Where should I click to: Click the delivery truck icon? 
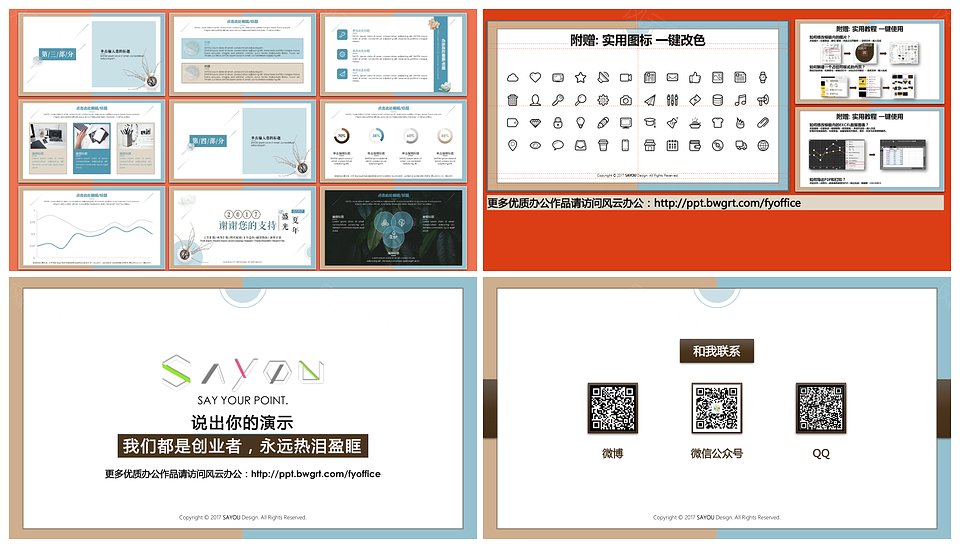click(740, 145)
